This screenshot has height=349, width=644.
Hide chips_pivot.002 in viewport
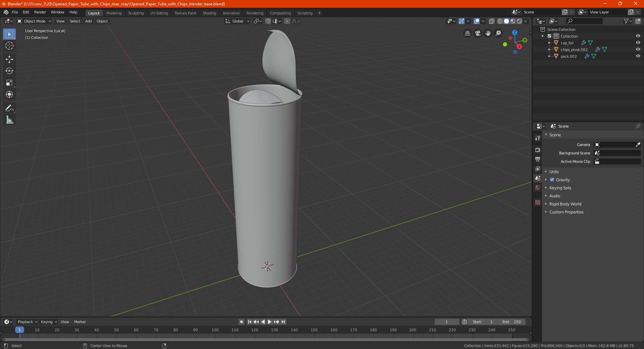pyautogui.click(x=638, y=49)
